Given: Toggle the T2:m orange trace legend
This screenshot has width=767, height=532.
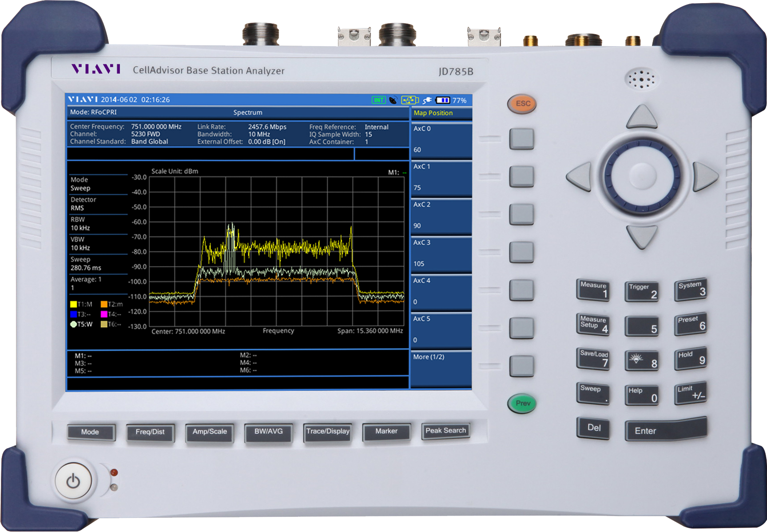Looking at the screenshot, I should [111, 304].
